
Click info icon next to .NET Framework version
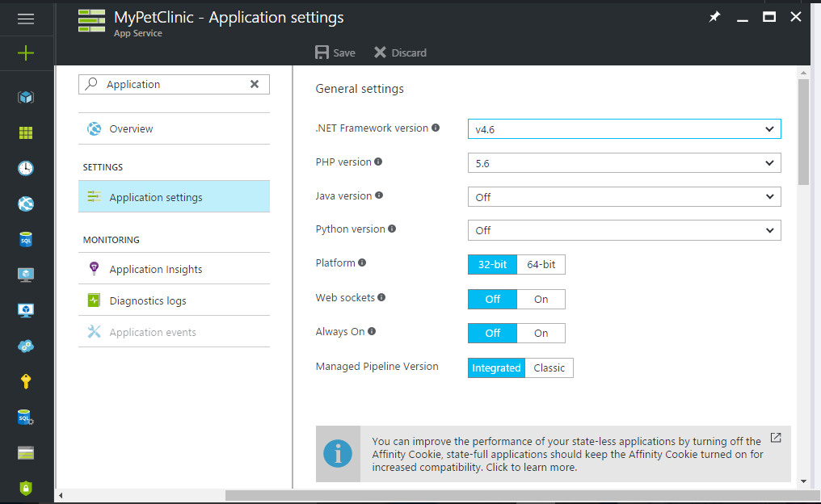pos(436,128)
